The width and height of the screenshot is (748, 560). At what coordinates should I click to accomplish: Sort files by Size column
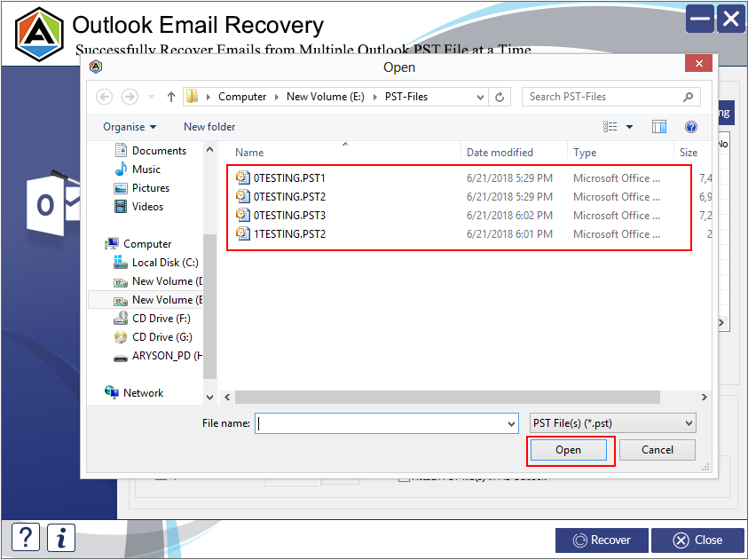point(689,153)
